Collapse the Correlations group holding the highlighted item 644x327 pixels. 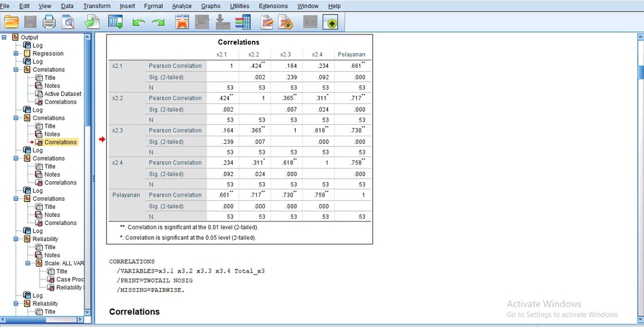coord(15,118)
